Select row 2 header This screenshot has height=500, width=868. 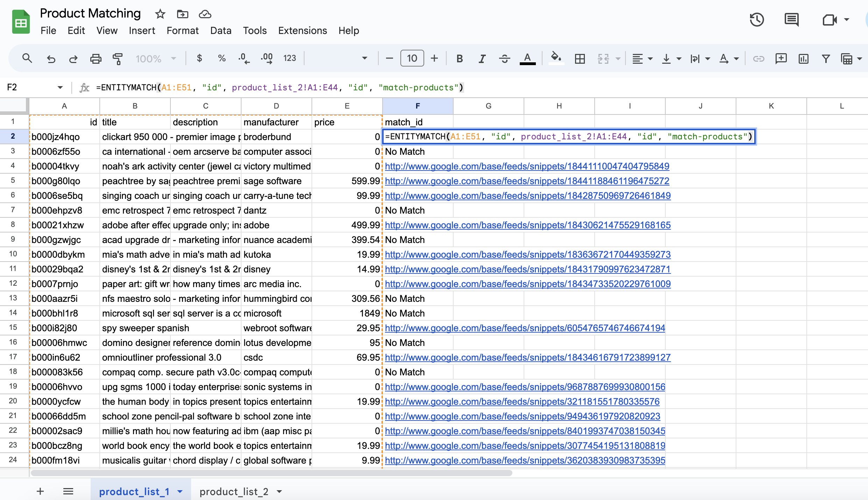coord(13,136)
